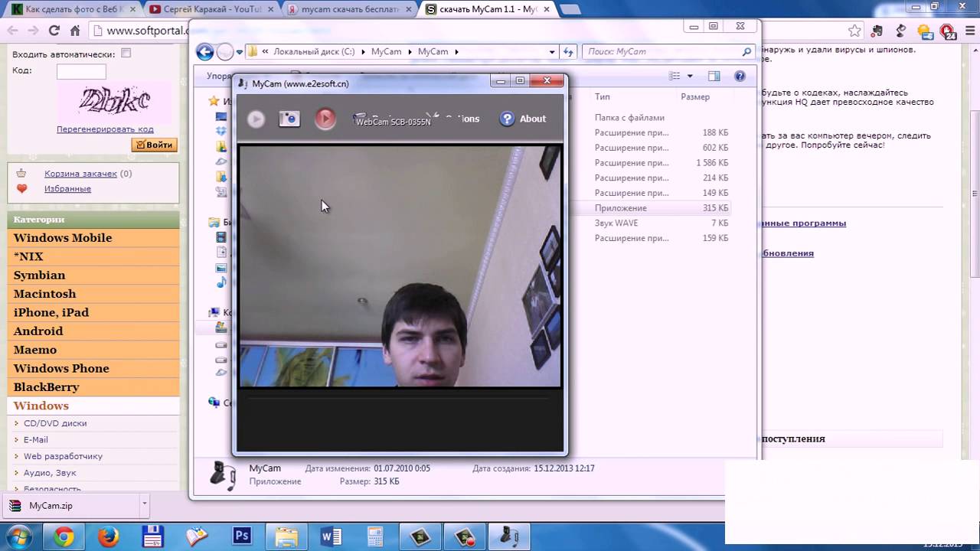The width and height of the screenshot is (980, 551).
Task: Open the Explorer view options dropdown arrow
Action: pyautogui.click(x=690, y=77)
